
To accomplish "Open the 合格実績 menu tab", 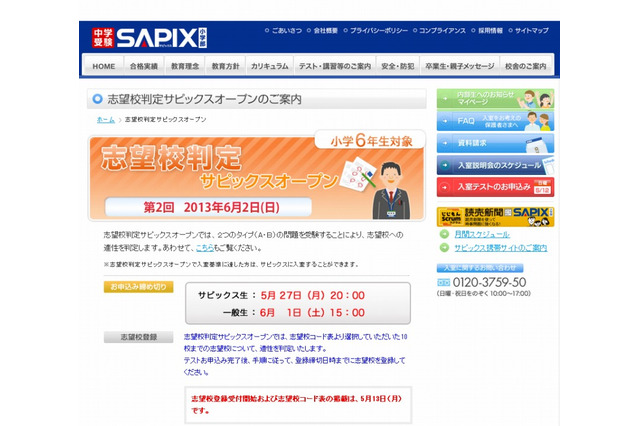I will pyautogui.click(x=144, y=66).
